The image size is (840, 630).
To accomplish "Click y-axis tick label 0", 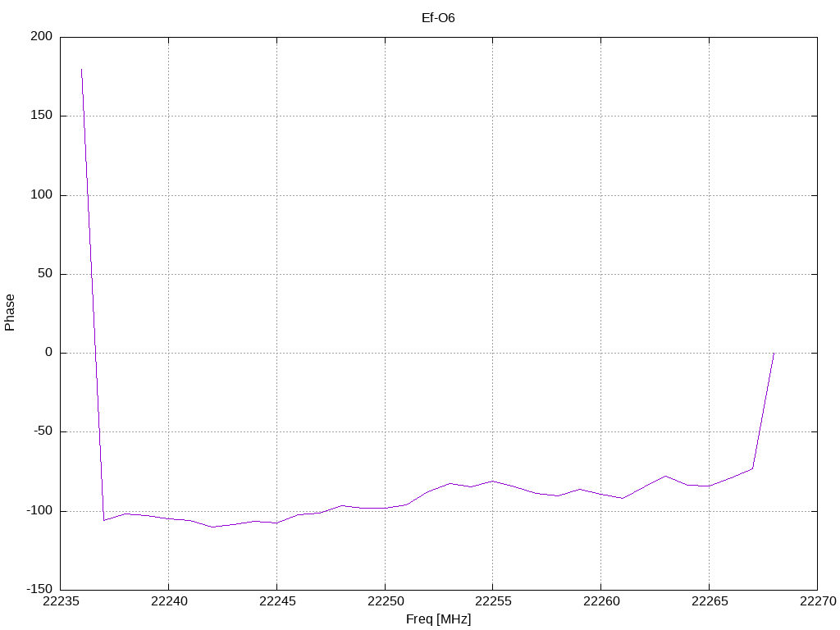I will click(48, 352).
